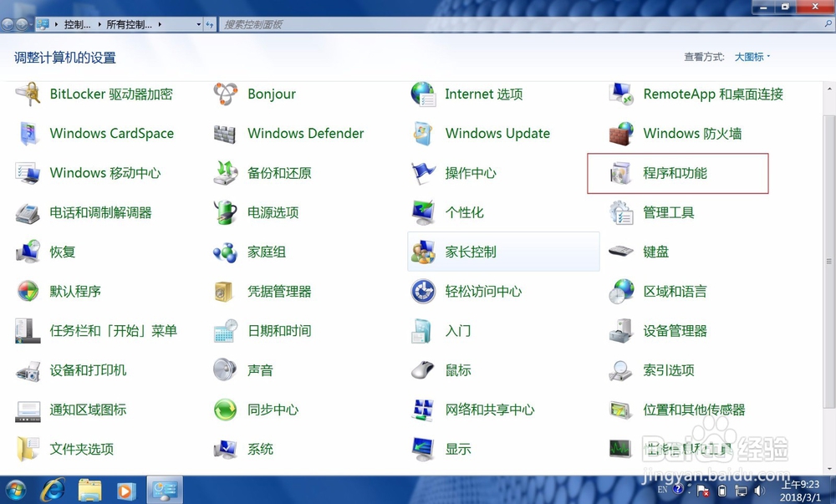This screenshot has width=836, height=504.
Task: Open 电源选项 power options
Action: (275, 212)
